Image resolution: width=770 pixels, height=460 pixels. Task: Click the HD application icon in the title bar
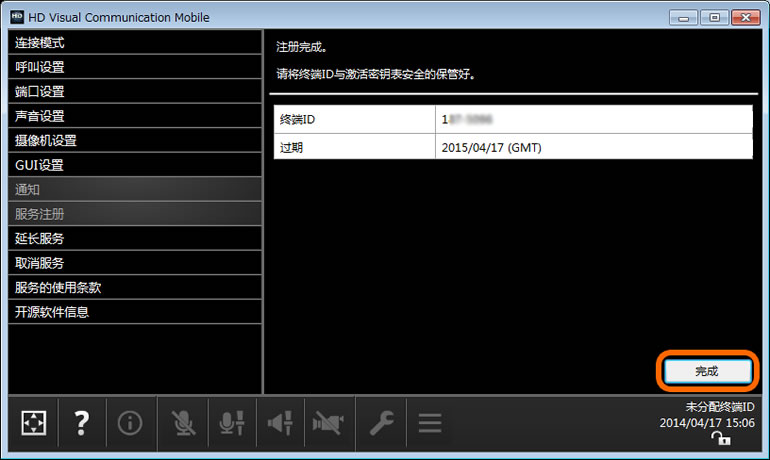[17, 17]
